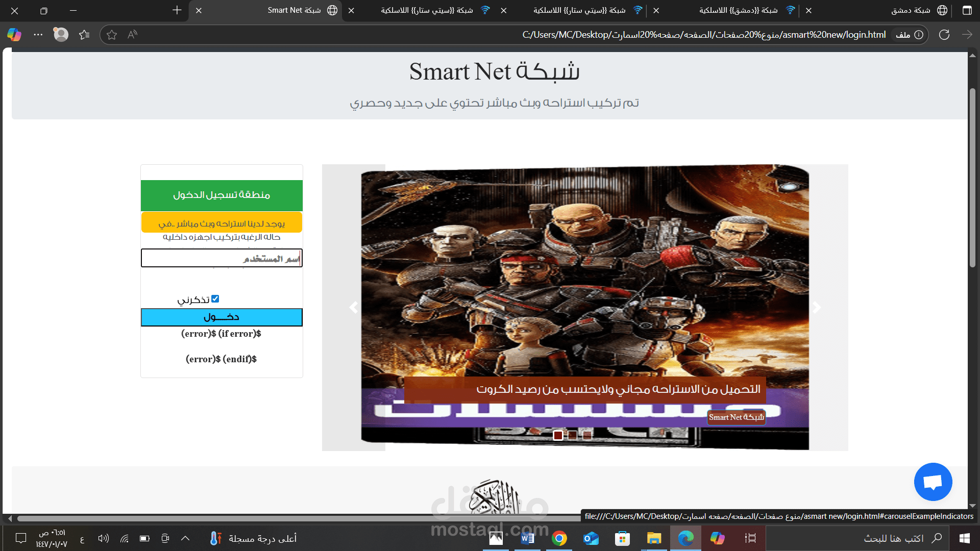Click the شبكة Smart Net badge on the slide

click(x=736, y=417)
